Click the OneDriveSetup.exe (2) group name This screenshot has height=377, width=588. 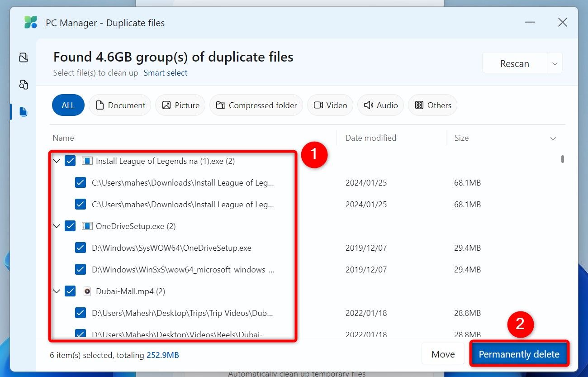(x=136, y=226)
